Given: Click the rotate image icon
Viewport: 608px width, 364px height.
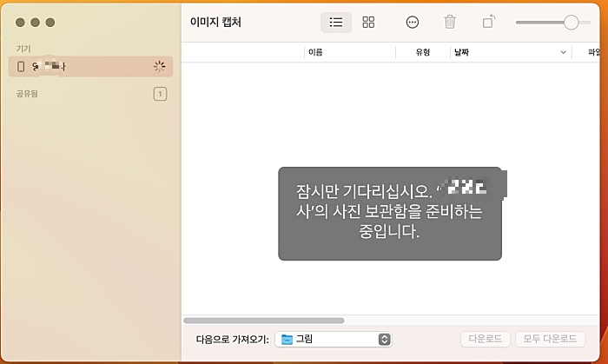Looking at the screenshot, I should click(488, 22).
